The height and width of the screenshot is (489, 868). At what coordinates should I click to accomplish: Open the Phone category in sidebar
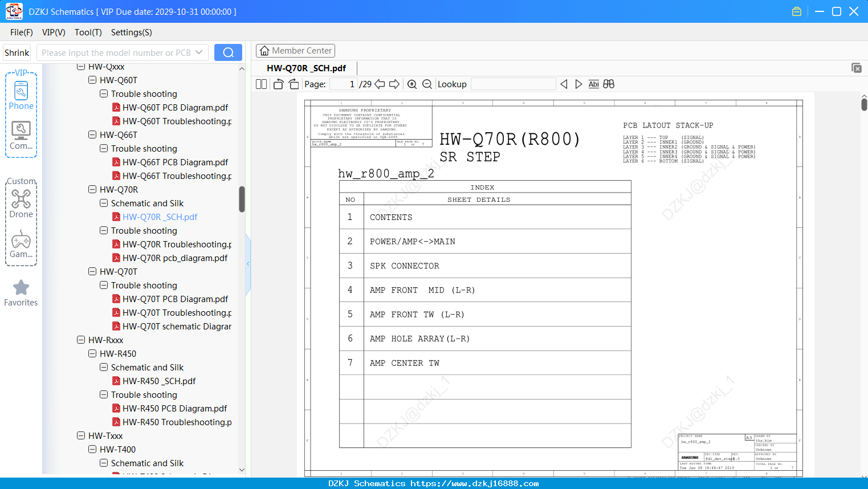[x=21, y=95]
